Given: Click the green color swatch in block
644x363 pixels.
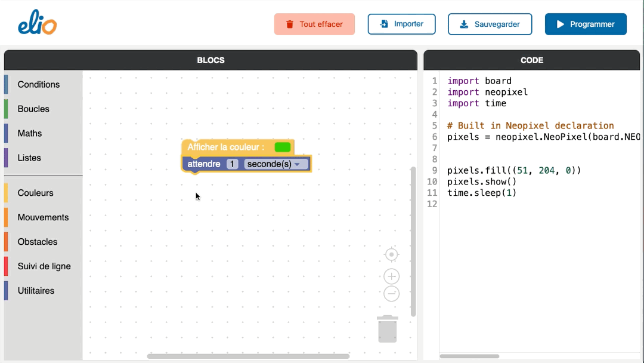Looking at the screenshot, I should 283,147.
